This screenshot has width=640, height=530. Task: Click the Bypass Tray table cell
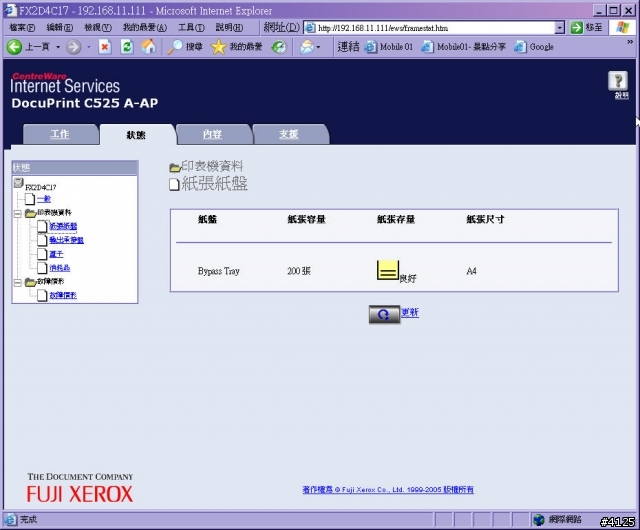point(219,271)
